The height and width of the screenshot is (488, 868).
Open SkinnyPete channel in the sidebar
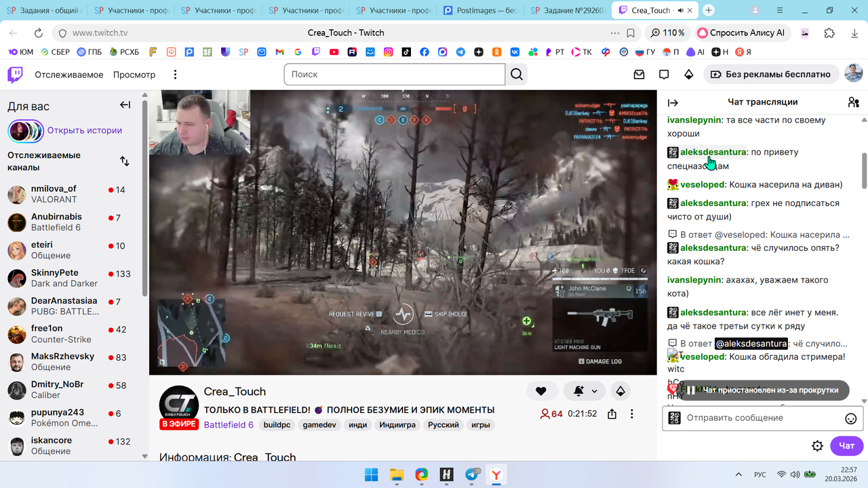(x=71, y=278)
